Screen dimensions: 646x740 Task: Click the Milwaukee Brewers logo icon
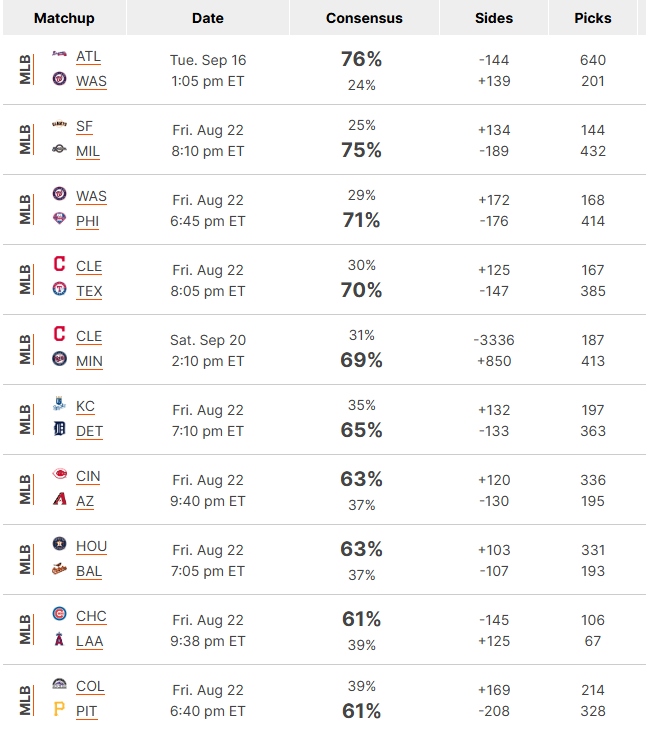[59, 149]
